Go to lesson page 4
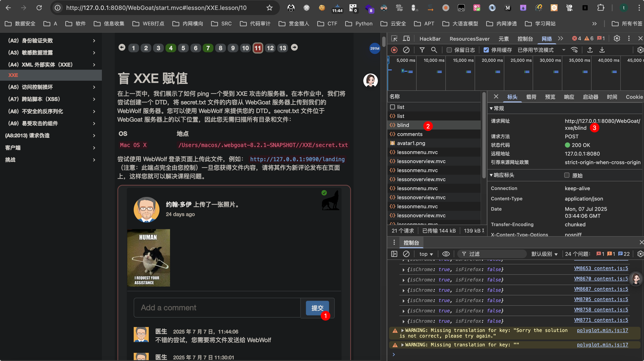The height and width of the screenshot is (361, 644). coord(171,48)
